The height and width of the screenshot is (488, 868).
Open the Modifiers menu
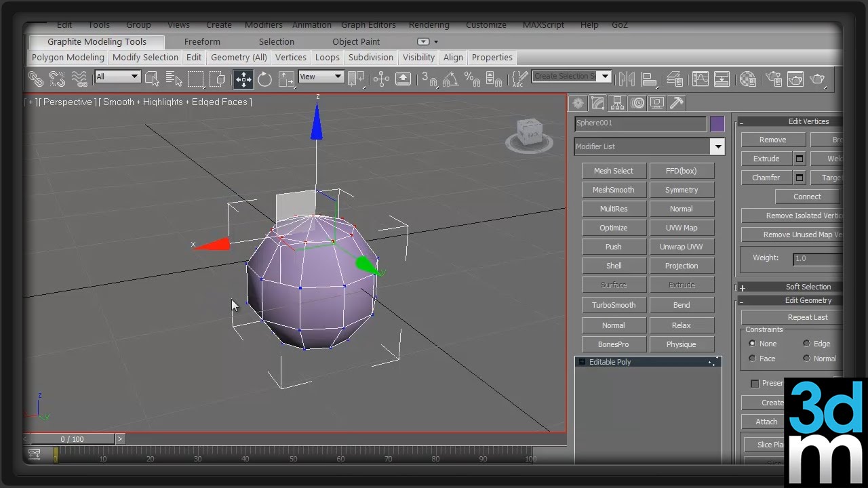pyautogui.click(x=263, y=25)
